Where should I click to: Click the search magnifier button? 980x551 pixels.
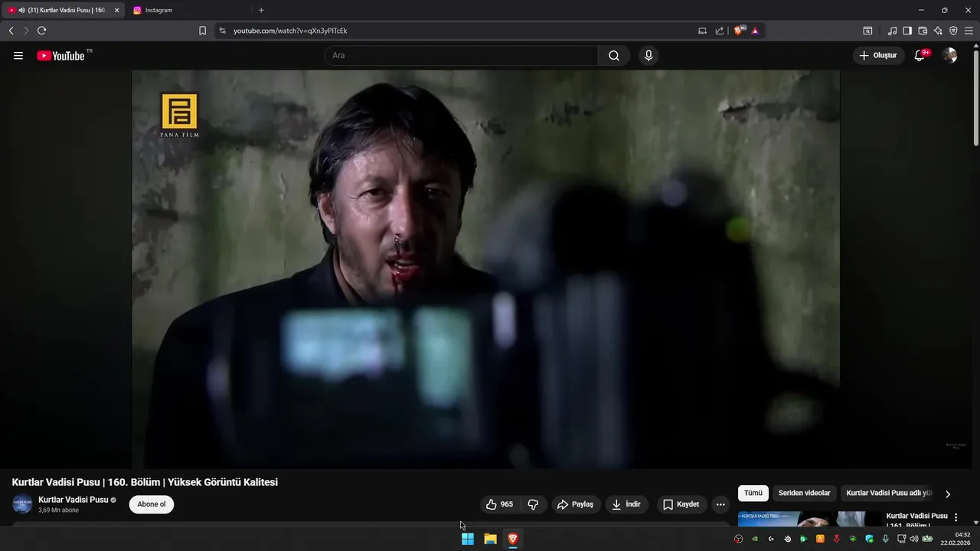point(614,56)
